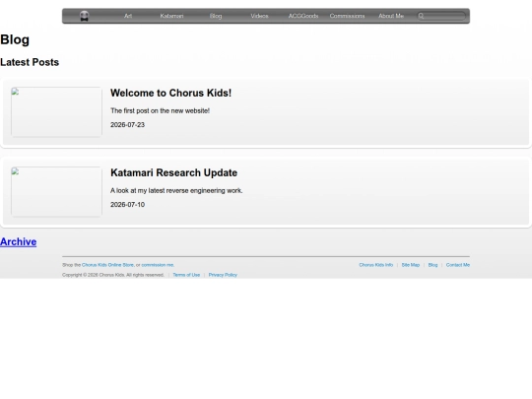Click the search field in navbar
The width and height of the screenshot is (532, 399).
coord(441,16)
